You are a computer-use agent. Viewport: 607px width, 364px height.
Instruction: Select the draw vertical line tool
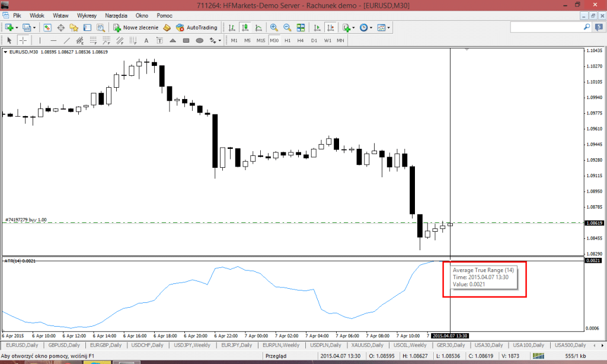[x=39, y=40]
